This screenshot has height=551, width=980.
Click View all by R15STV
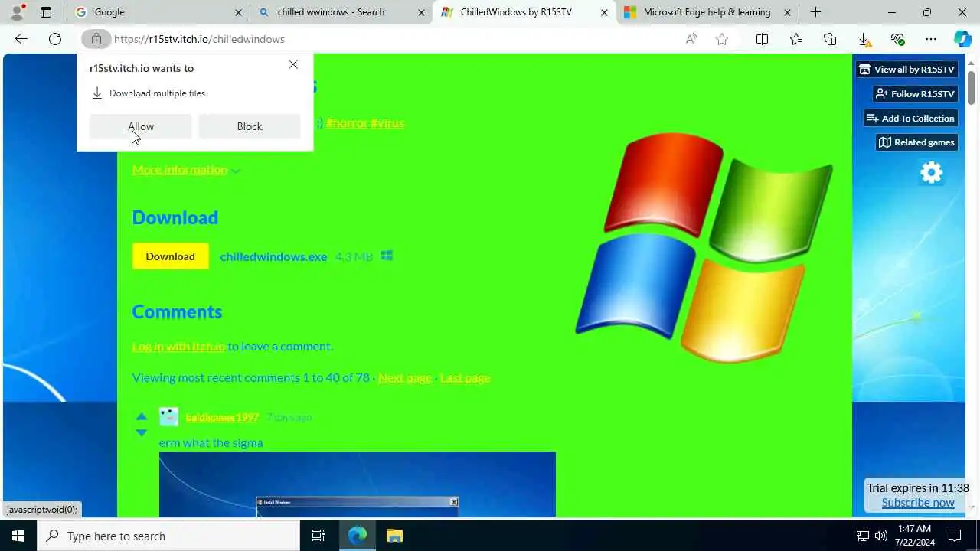tap(907, 69)
